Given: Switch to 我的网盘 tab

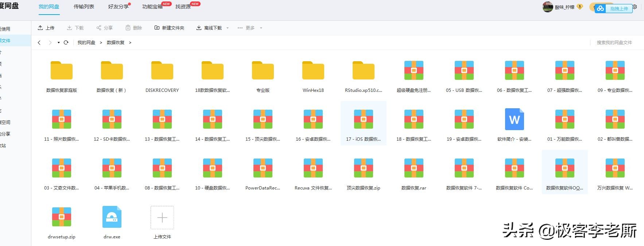Looking at the screenshot, I should [49, 7].
